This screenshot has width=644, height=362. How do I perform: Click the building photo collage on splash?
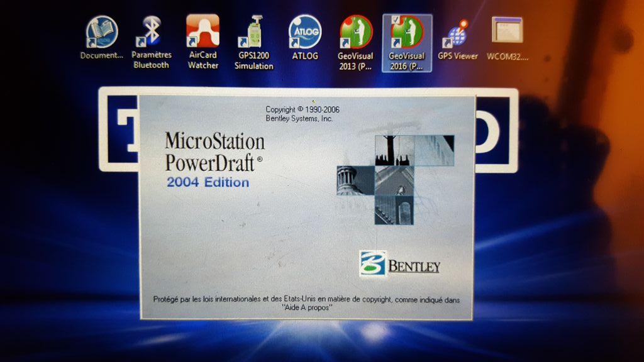tap(395, 180)
